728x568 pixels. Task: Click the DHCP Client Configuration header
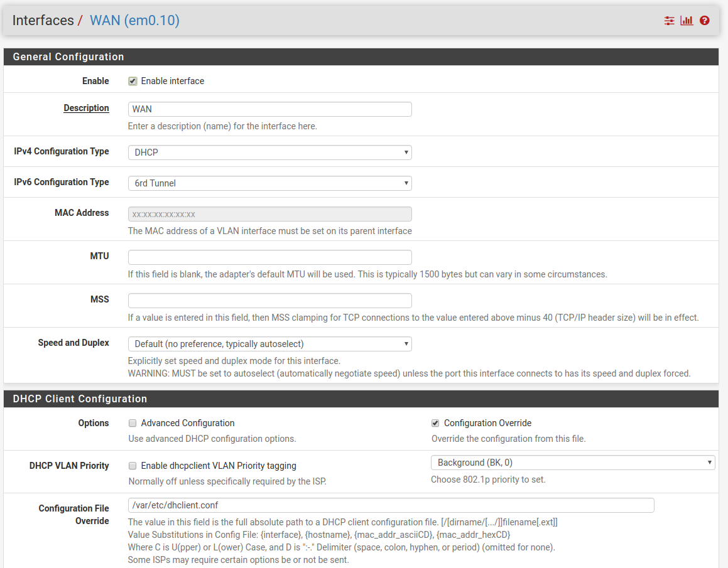tap(79, 399)
